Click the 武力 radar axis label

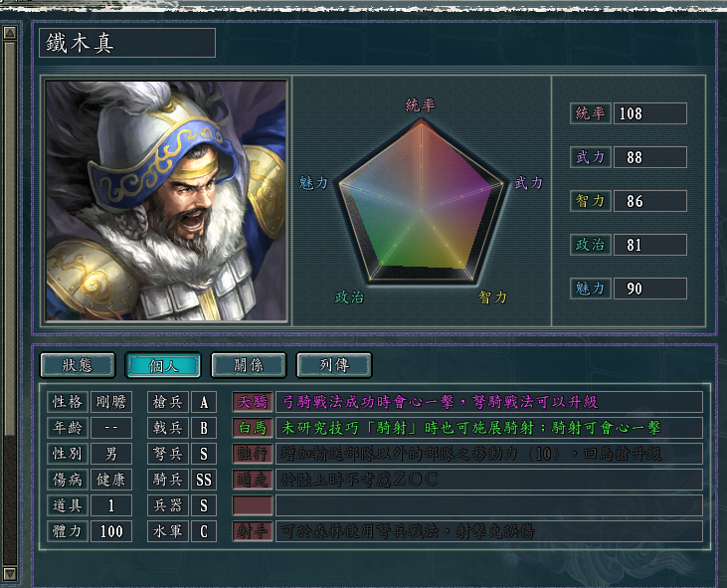point(528,183)
